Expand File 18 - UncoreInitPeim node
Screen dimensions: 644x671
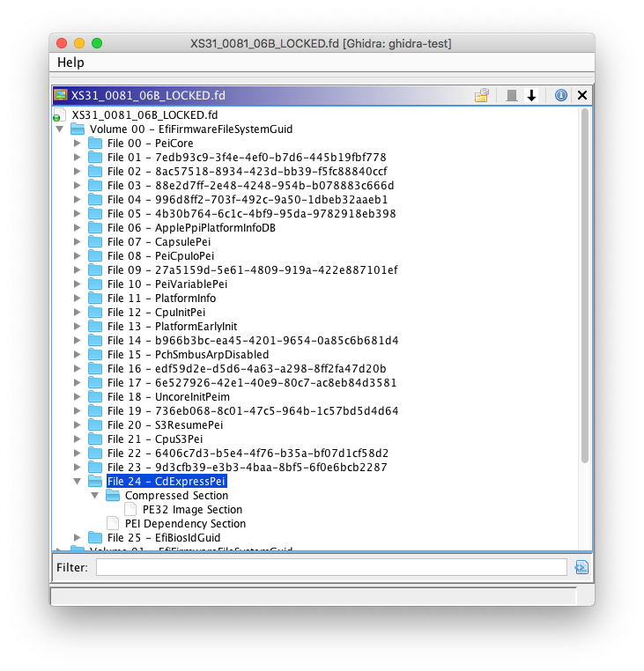click(x=77, y=396)
